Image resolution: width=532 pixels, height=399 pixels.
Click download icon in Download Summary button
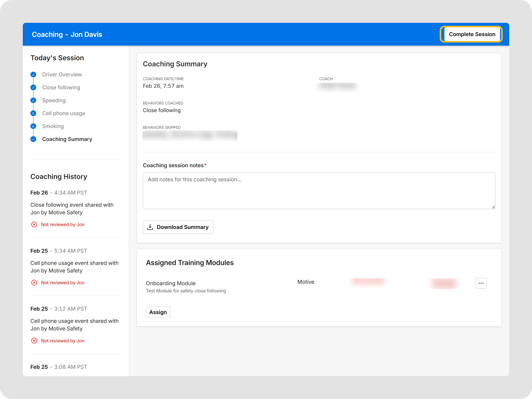(150, 227)
